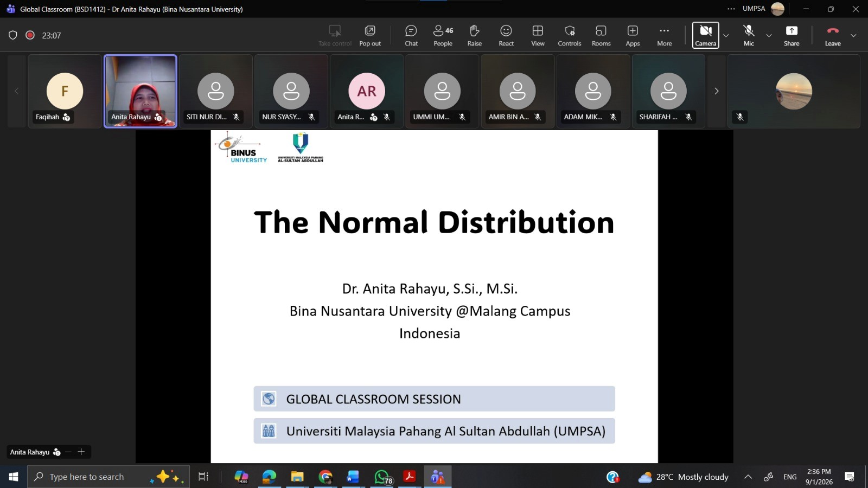
Task: Expand the Leave options arrow
Action: [x=853, y=36]
